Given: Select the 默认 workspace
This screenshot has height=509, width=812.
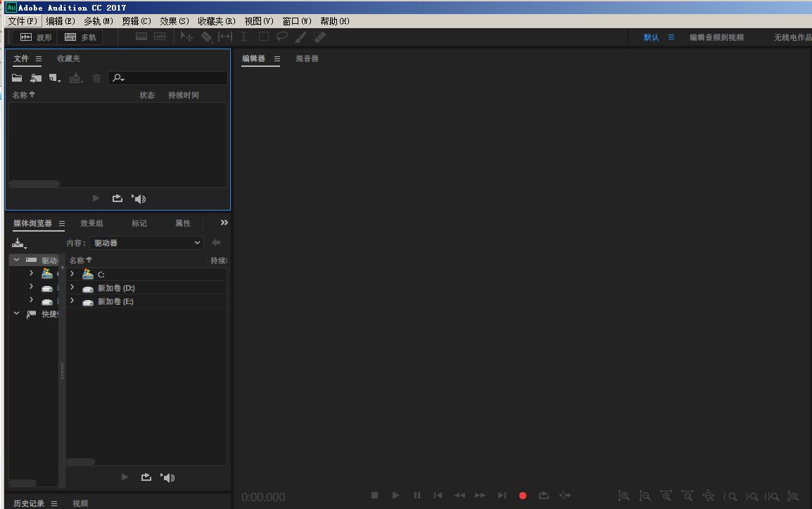Looking at the screenshot, I should pyautogui.click(x=651, y=37).
